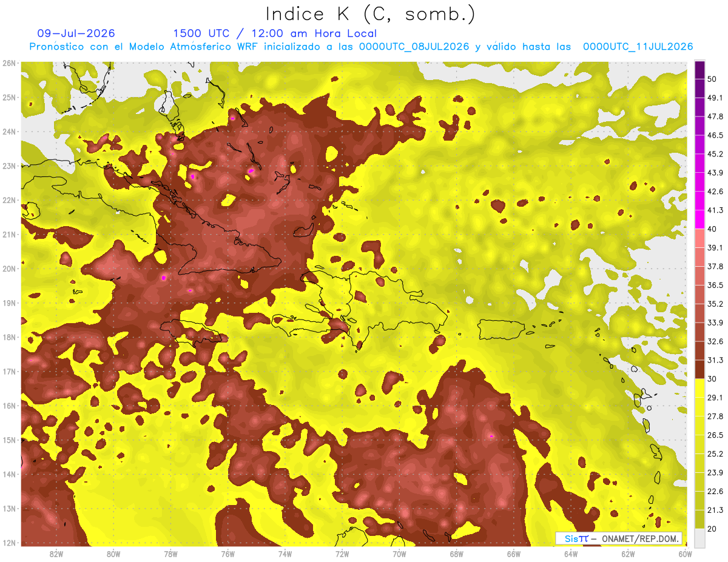Click colorbar value 32.6
Screen dimensions: 728x562
(715, 341)
